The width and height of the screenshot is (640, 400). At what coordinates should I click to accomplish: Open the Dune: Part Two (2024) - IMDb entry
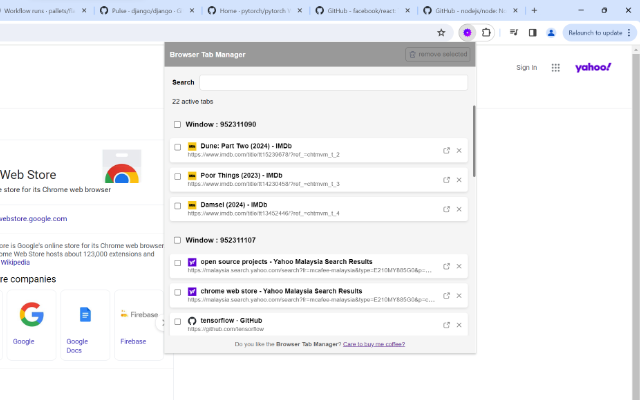[319, 150]
